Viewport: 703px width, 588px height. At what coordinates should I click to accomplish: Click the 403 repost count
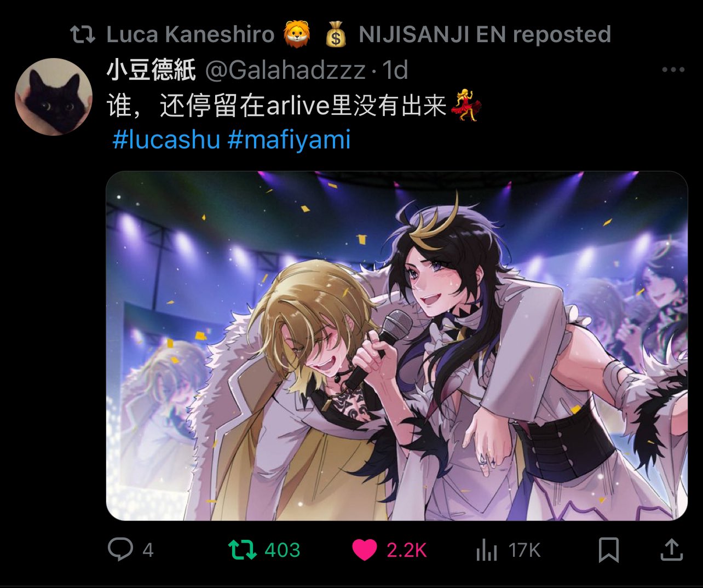tap(283, 550)
